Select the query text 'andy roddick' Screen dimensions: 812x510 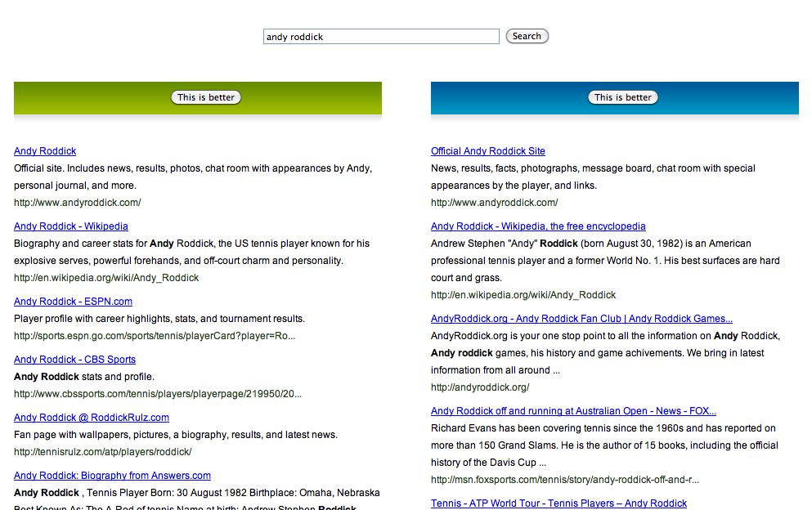296,36
